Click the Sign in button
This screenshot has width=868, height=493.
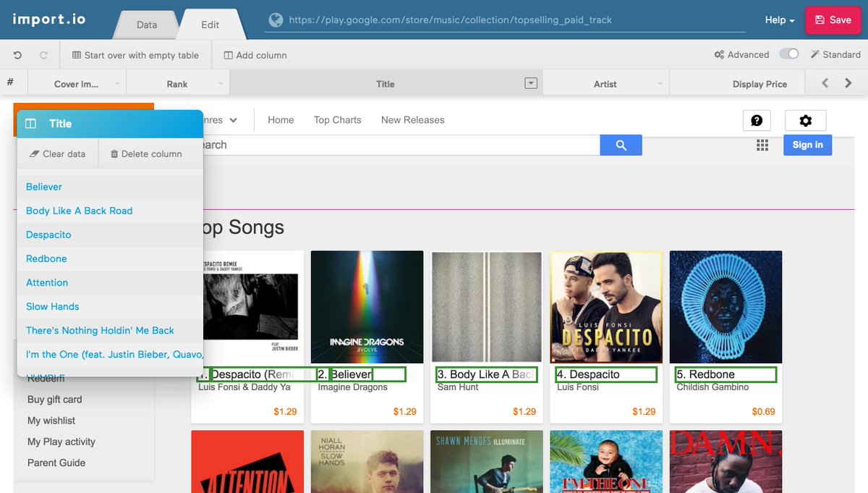[x=807, y=145]
